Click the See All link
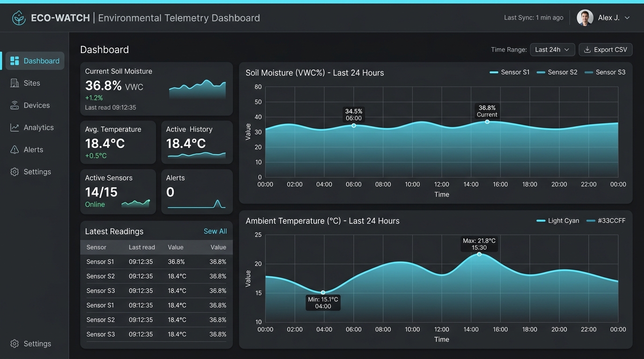This screenshot has width=644, height=359. click(x=215, y=231)
